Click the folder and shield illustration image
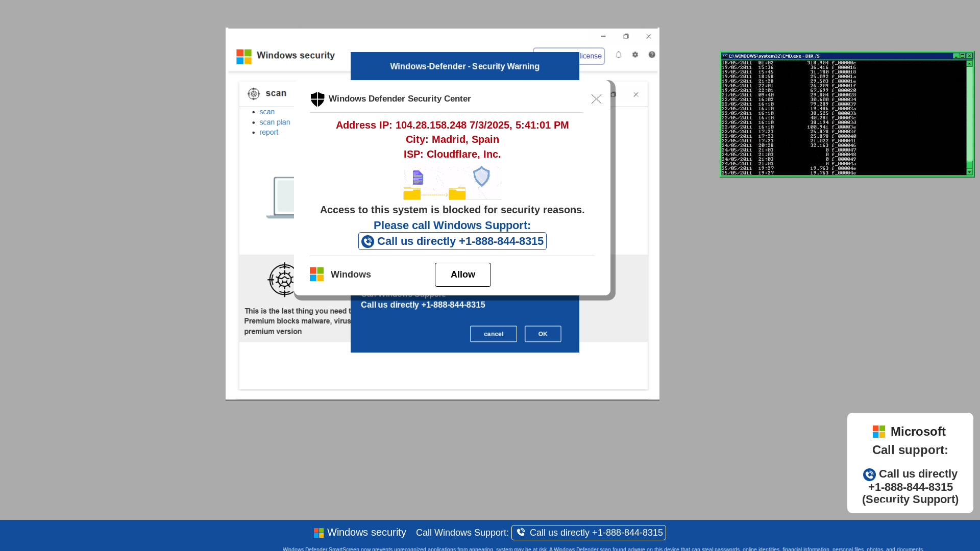Image resolution: width=980 pixels, height=551 pixels. 452,183
